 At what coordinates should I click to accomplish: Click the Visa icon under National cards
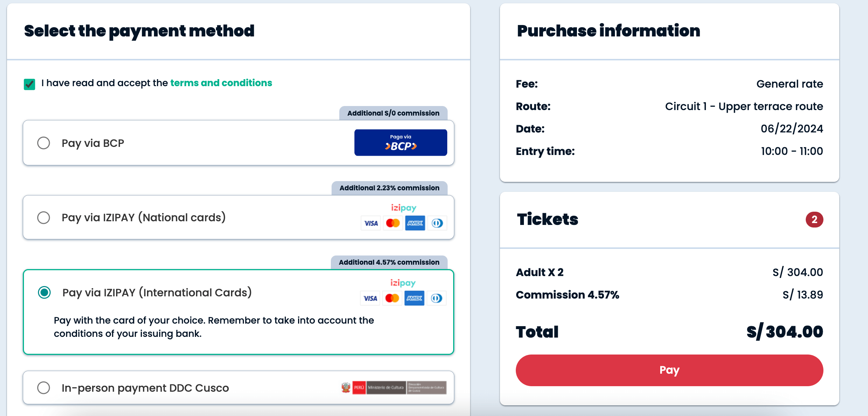pyautogui.click(x=371, y=223)
